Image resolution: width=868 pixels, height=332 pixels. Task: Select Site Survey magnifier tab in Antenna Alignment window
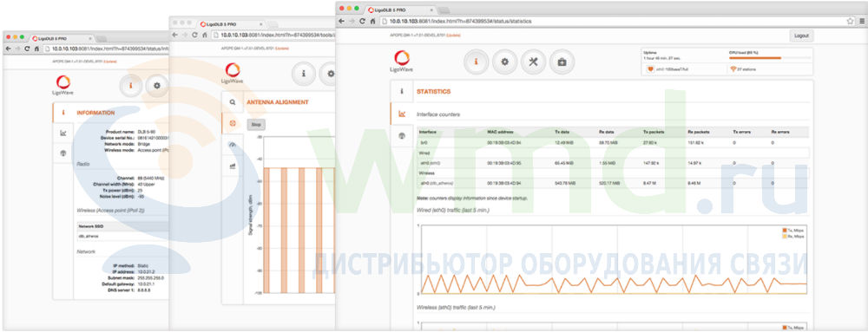click(x=233, y=103)
